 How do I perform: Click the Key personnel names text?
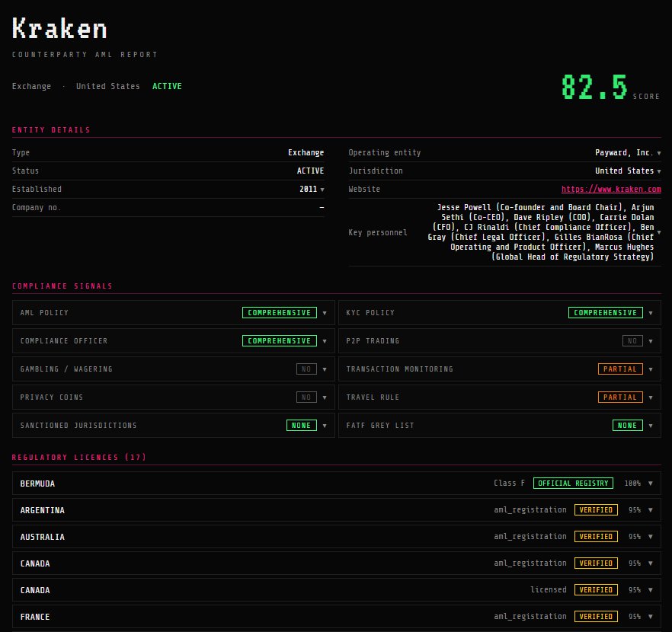(x=541, y=232)
